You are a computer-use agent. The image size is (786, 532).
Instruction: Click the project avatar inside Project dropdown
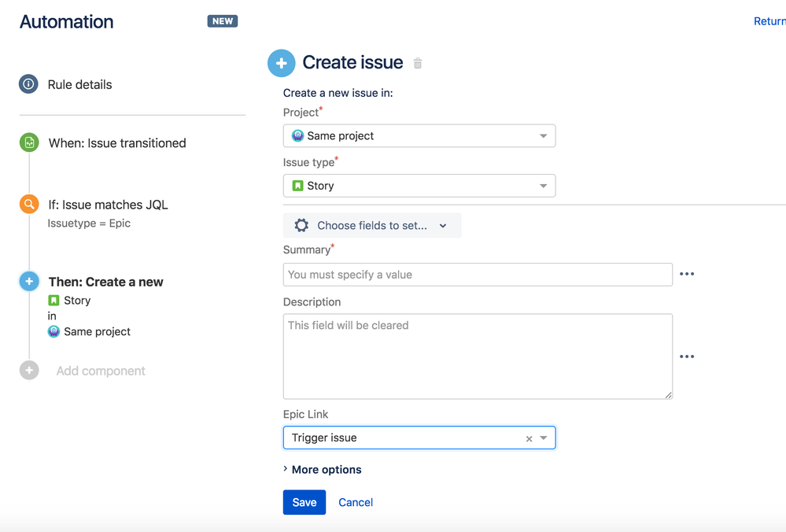point(297,136)
